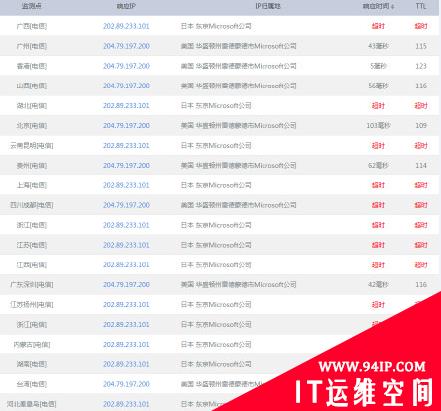Screen dimensions: 441x411
Task: Click the red 超时 response time in 广西 row
Action: (x=378, y=26)
